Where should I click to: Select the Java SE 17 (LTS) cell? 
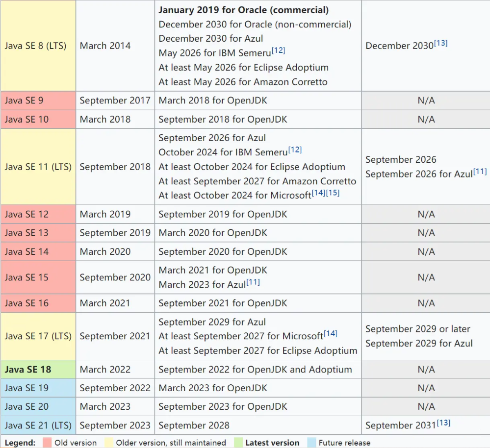(x=38, y=336)
